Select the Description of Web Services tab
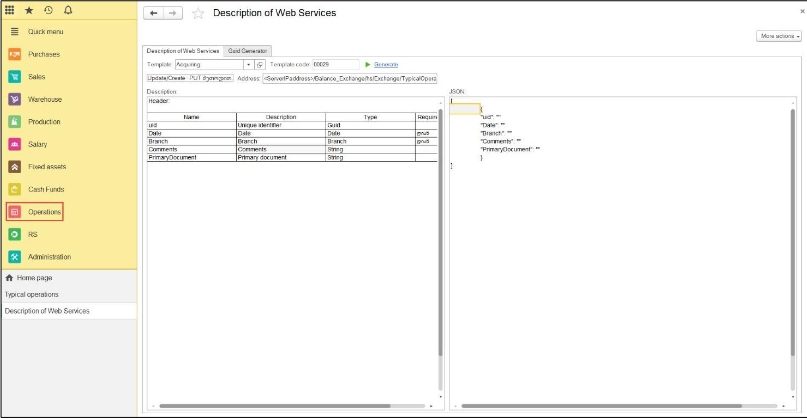 pyautogui.click(x=183, y=50)
